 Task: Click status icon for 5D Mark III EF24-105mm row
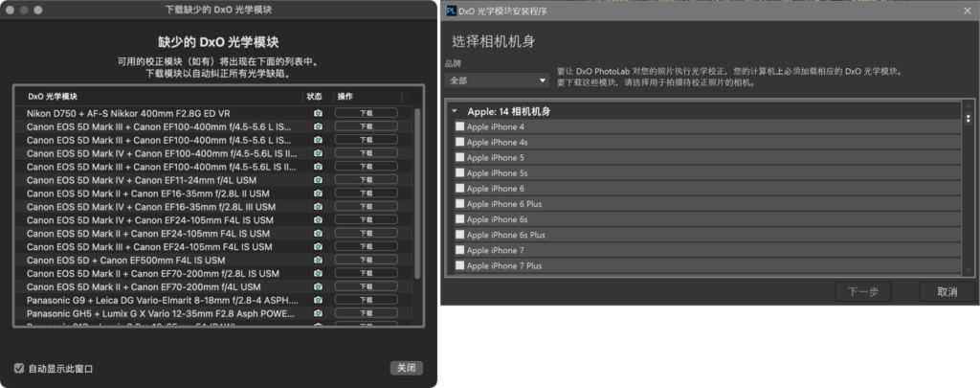coord(318,246)
